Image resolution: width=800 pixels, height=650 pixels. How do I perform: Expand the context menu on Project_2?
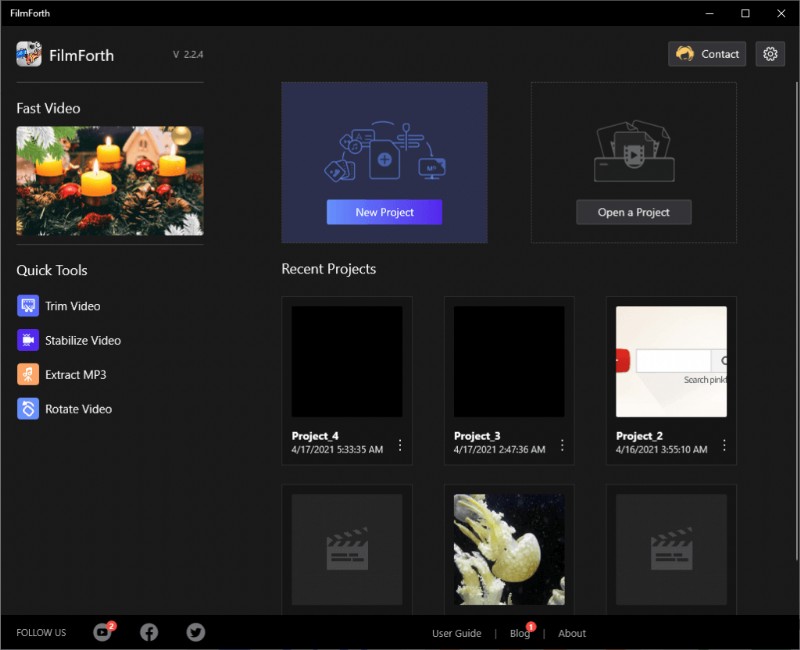click(x=725, y=444)
